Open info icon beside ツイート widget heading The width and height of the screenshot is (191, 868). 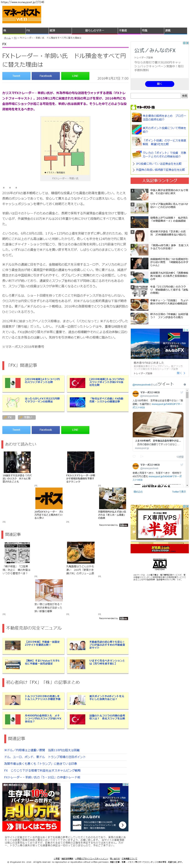click(185, 384)
